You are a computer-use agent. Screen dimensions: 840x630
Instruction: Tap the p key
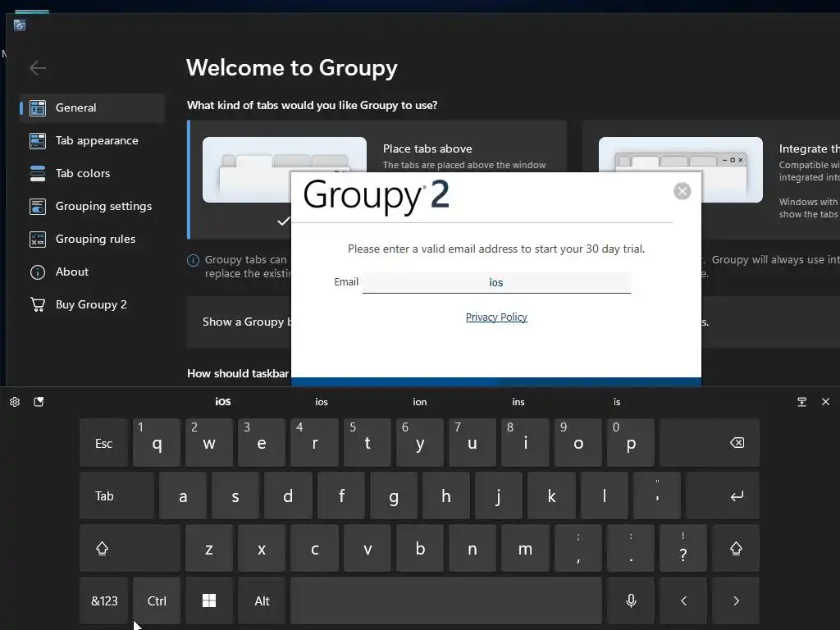[x=631, y=443]
